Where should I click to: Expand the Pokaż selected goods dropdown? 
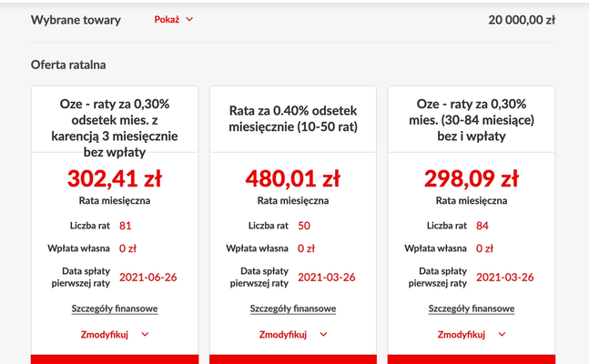(174, 19)
